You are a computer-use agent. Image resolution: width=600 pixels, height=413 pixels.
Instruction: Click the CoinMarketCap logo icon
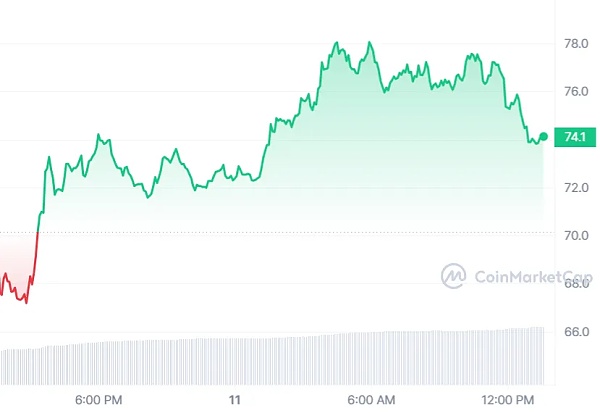454,275
